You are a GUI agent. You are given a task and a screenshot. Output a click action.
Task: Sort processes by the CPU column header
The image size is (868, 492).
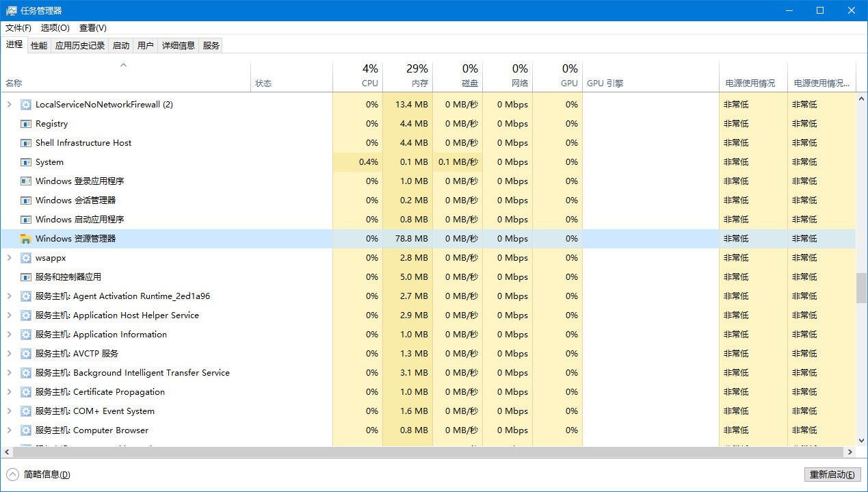(358, 76)
